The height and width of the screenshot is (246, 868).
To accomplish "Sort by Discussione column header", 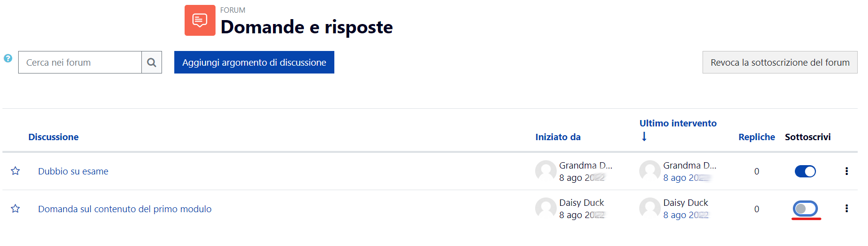I will (x=54, y=137).
